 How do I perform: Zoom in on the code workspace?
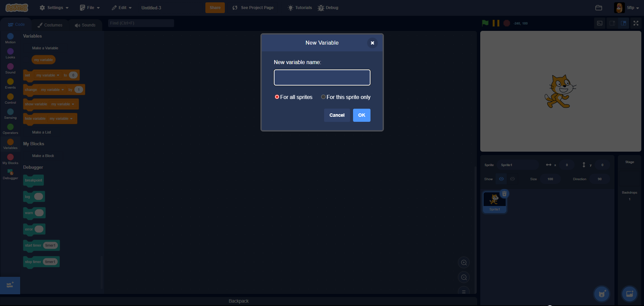[464, 263]
